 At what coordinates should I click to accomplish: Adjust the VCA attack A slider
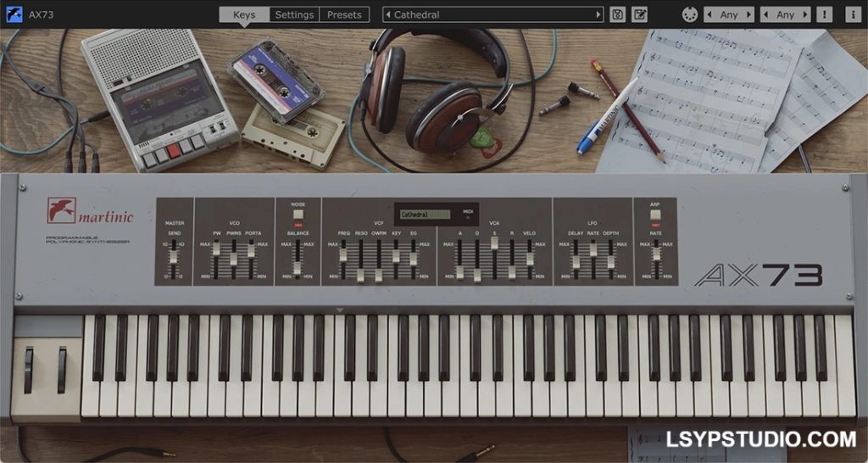[x=459, y=272]
